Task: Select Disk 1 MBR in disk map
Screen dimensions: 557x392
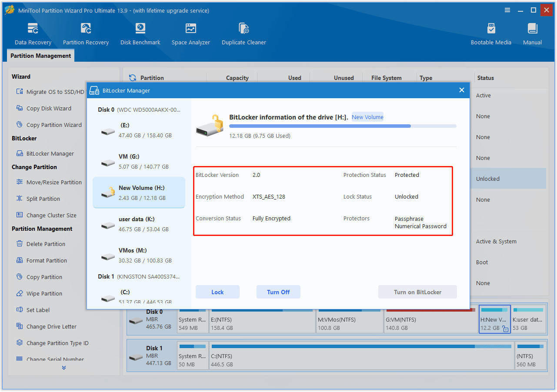Action: pyautogui.click(x=152, y=355)
